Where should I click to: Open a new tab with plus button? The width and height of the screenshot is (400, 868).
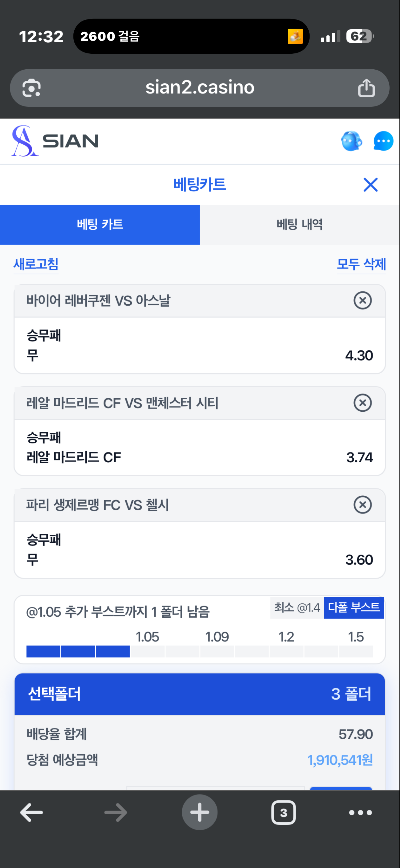pos(200,812)
